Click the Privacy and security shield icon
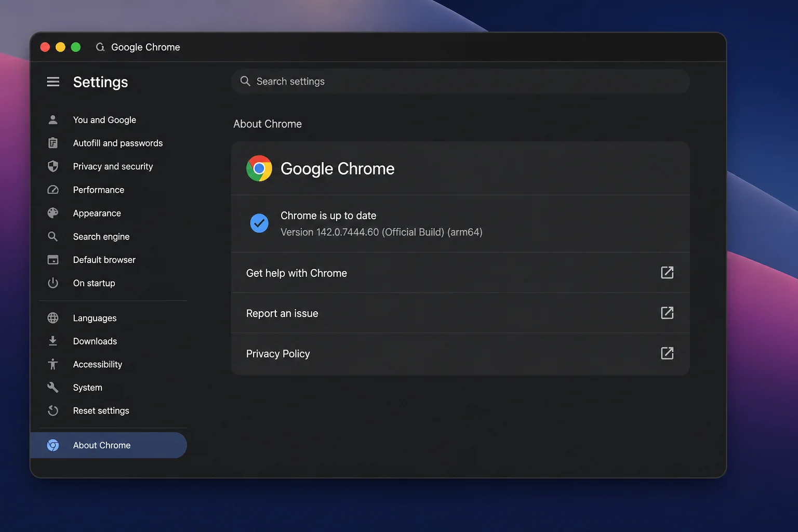The width and height of the screenshot is (798, 532). tap(53, 166)
